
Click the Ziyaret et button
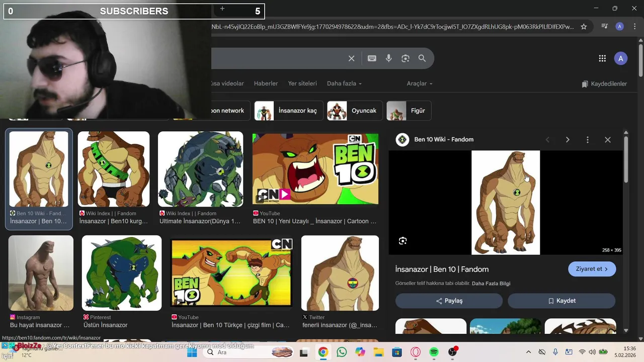(592, 269)
